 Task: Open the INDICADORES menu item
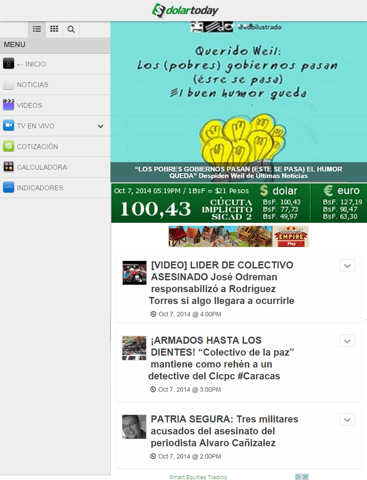[x=55, y=188]
